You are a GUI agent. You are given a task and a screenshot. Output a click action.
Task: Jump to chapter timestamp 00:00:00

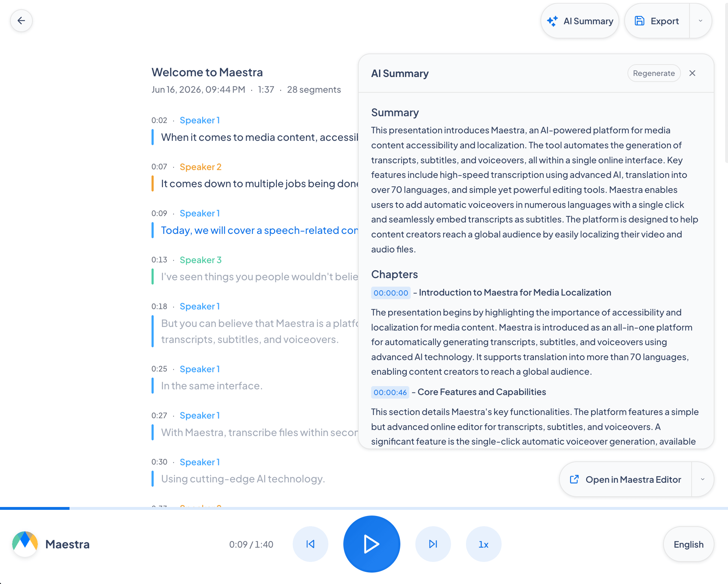pyautogui.click(x=391, y=293)
